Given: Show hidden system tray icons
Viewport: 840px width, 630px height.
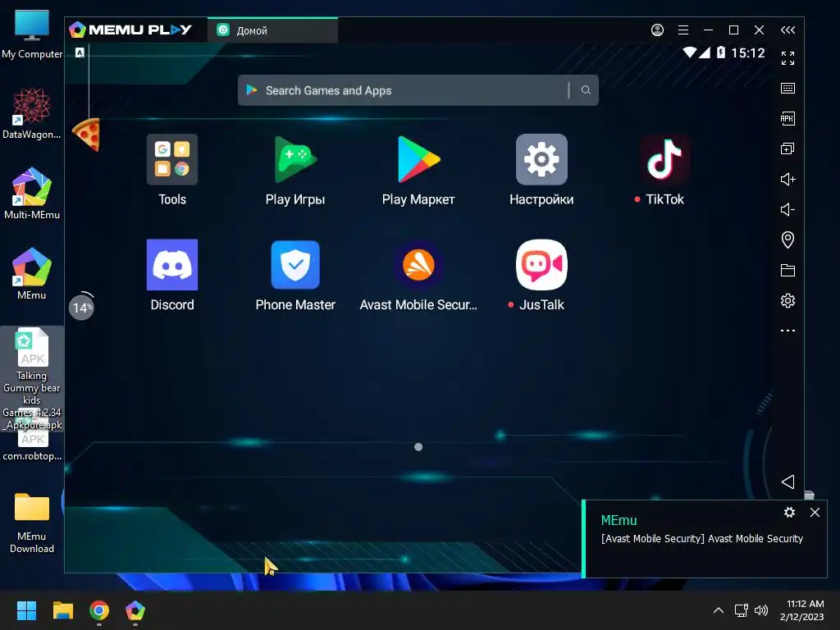Looking at the screenshot, I should pyautogui.click(x=719, y=610).
